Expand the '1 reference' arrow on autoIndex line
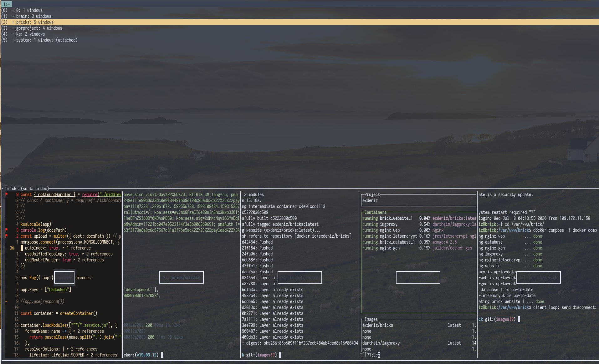Viewport: 599px width, 364px height. tap(64, 248)
